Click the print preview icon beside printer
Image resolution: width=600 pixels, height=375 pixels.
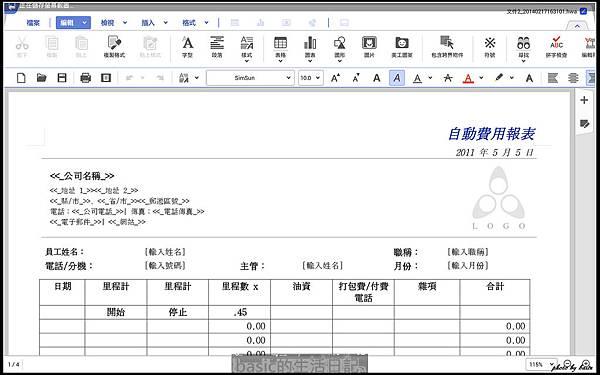pyautogui.click(x=106, y=78)
